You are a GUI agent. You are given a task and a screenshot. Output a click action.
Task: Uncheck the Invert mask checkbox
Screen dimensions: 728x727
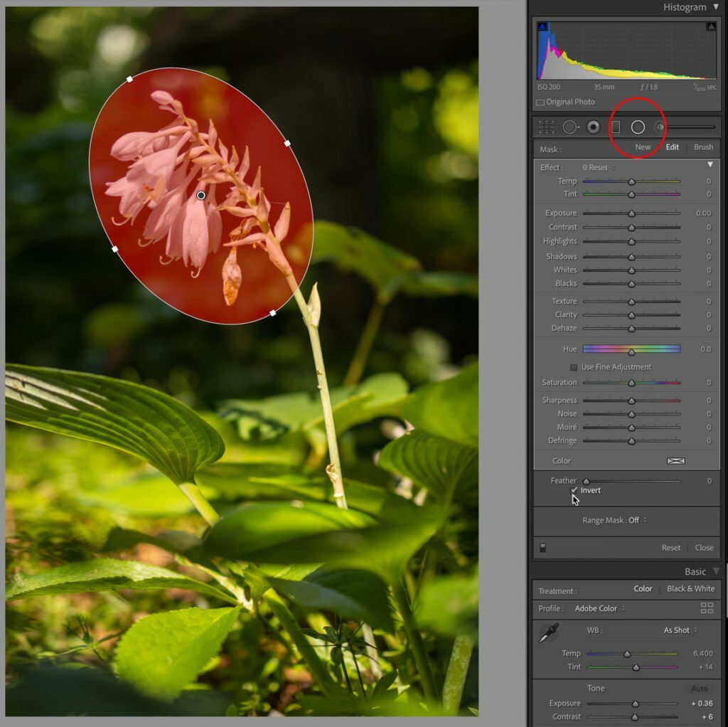click(574, 490)
